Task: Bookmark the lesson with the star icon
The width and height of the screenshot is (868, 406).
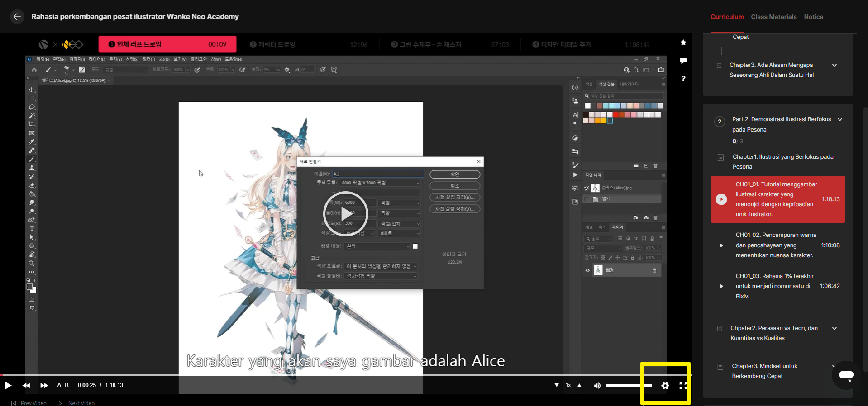Action: tap(683, 42)
